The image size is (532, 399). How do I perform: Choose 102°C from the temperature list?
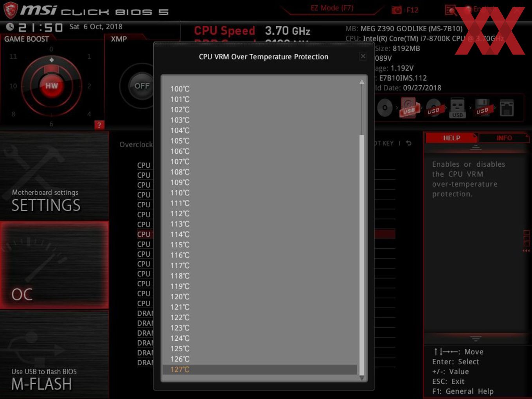click(x=260, y=110)
